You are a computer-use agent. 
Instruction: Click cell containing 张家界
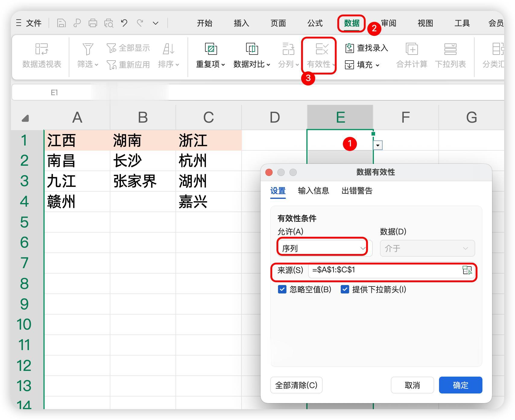point(143,181)
